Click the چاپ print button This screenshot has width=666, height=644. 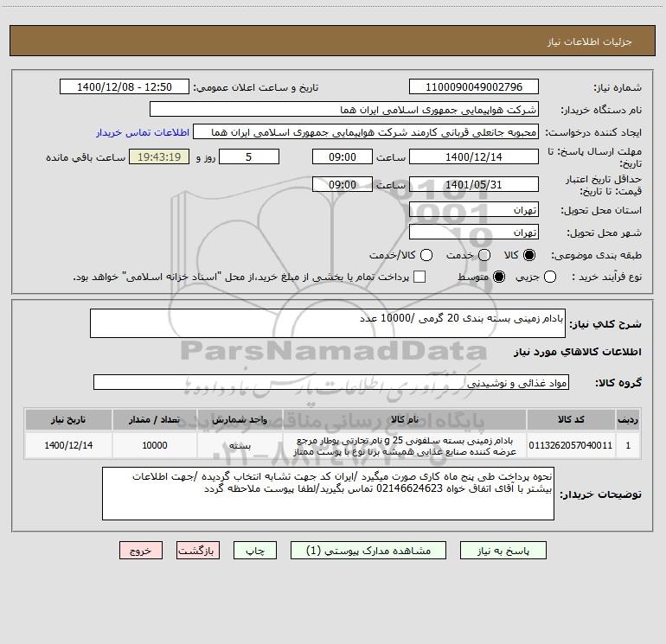(x=255, y=551)
